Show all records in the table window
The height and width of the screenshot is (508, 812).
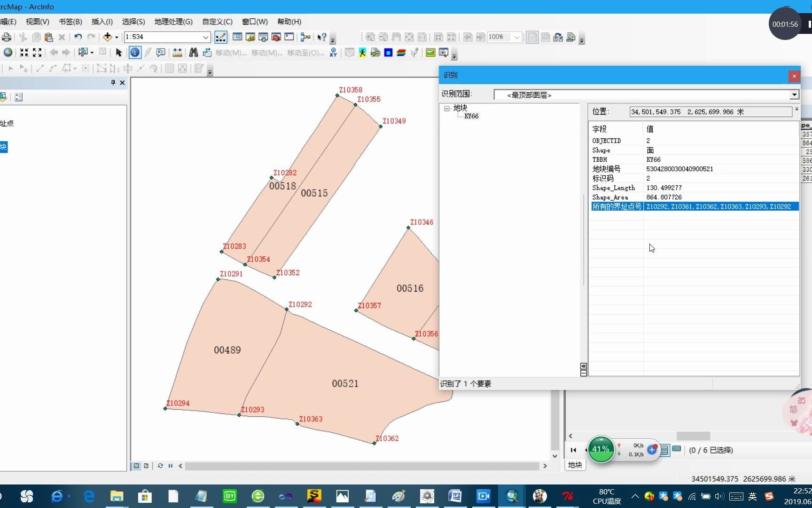pos(664,450)
